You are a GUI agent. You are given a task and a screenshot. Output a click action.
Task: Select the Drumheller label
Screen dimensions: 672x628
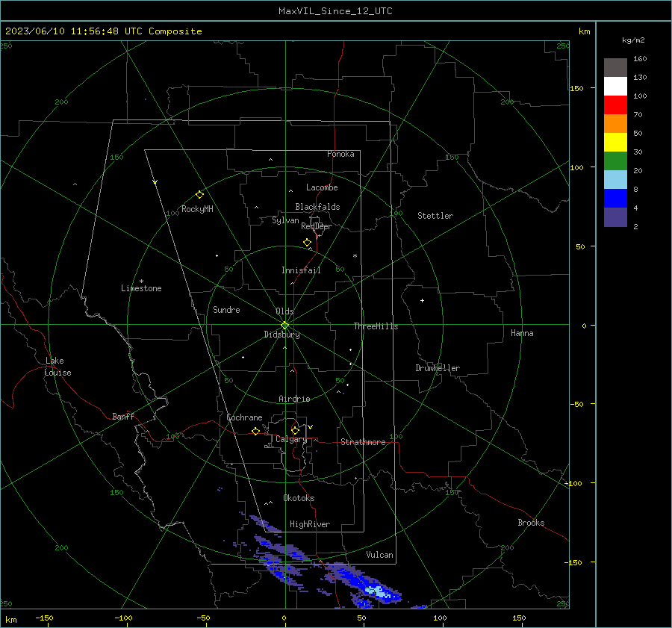[438, 368]
